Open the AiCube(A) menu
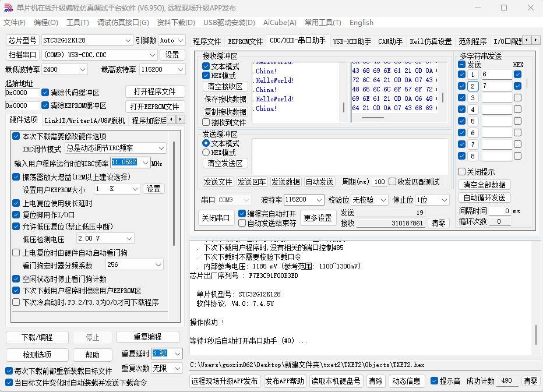Image resolution: width=543 pixels, height=392 pixels. point(280,23)
